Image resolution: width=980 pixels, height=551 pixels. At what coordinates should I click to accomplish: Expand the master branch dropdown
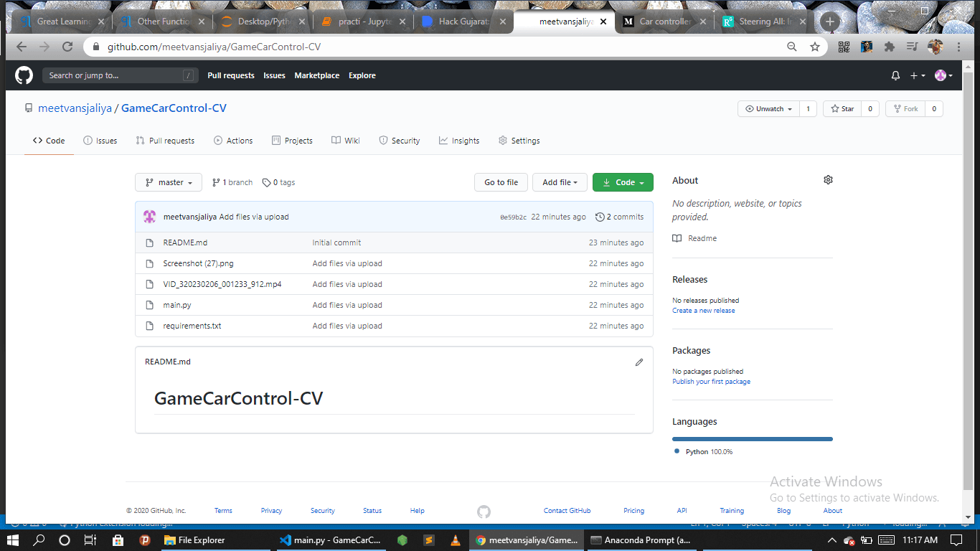click(x=169, y=182)
